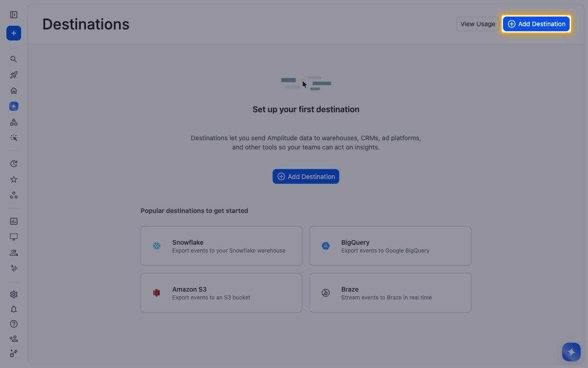Image resolution: width=588 pixels, height=368 pixels.
Task: Click the Amazon S3 logo icon
Action: (x=157, y=293)
